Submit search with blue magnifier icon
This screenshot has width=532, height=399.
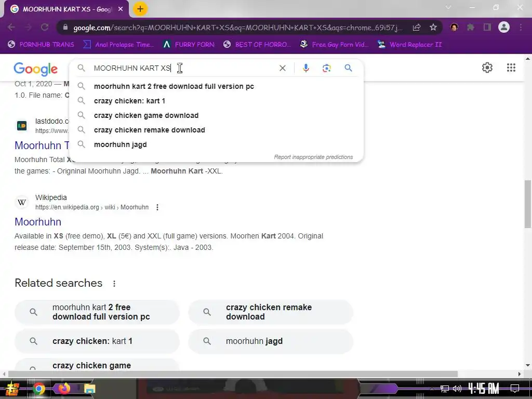tap(348, 68)
